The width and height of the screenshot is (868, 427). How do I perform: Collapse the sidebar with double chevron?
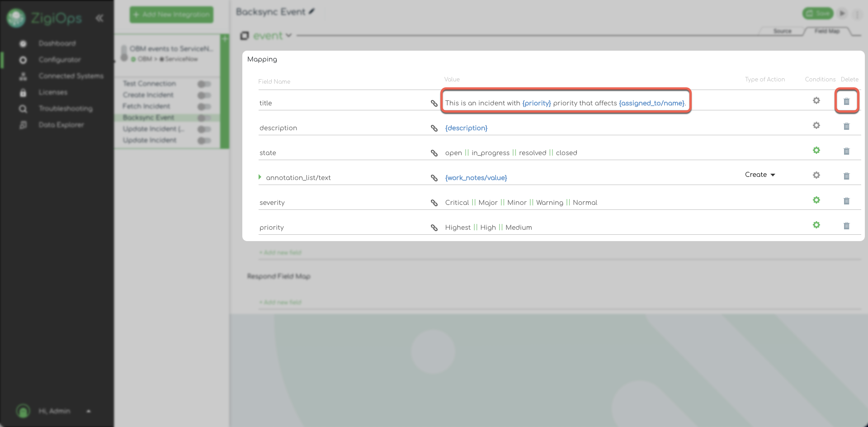tap(99, 18)
